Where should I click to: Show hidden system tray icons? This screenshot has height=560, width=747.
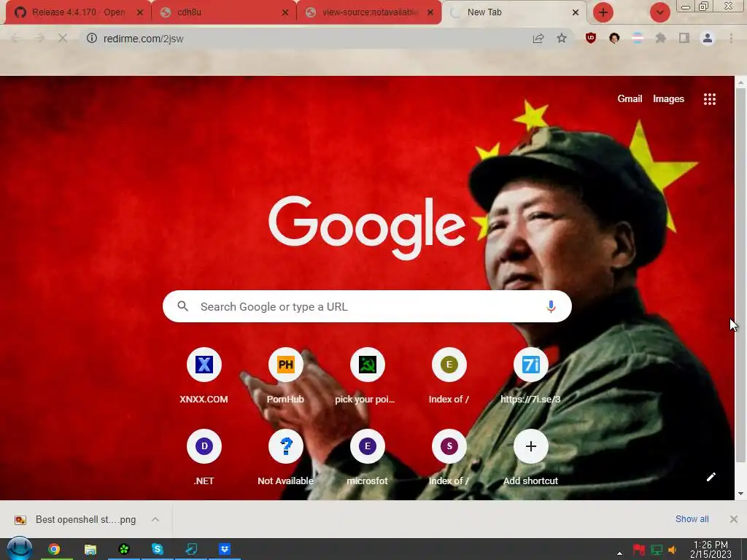(619, 553)
